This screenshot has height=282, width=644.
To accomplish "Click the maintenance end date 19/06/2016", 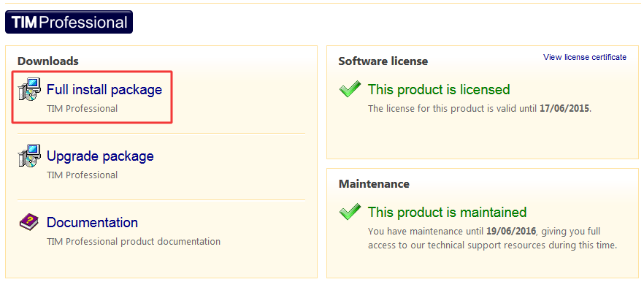I will pyautogui.click(x=511, y=232).
